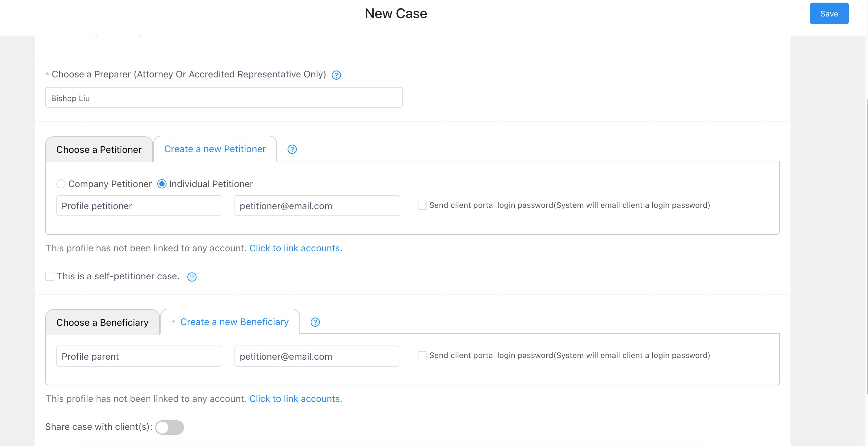Click help icon beside Create a new Beneficiary tab

(315, 322)
